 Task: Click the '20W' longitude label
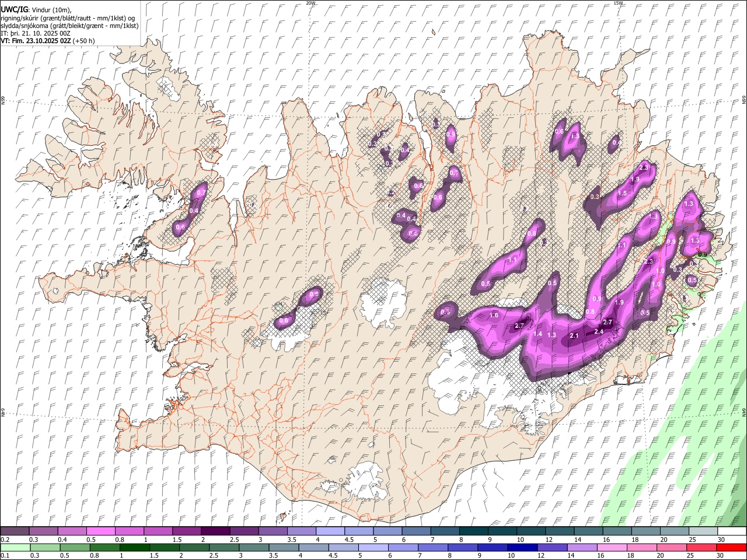point(310,3)
